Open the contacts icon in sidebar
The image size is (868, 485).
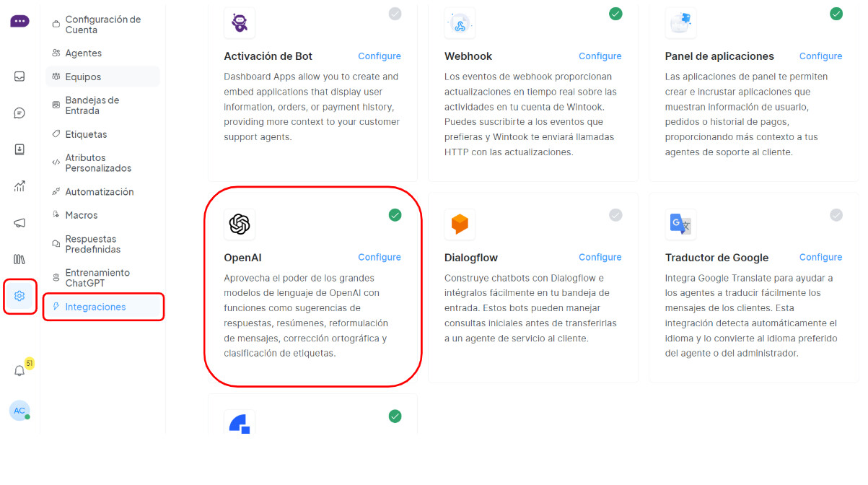pyautogui.click(x=19, y=149)
